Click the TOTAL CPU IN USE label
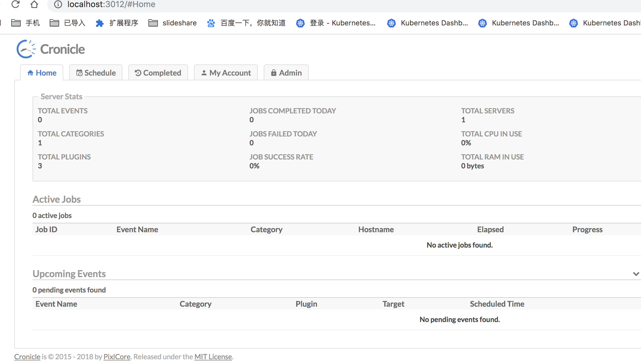This screenshot has width=641, height=364. click(x=491, y=134)
